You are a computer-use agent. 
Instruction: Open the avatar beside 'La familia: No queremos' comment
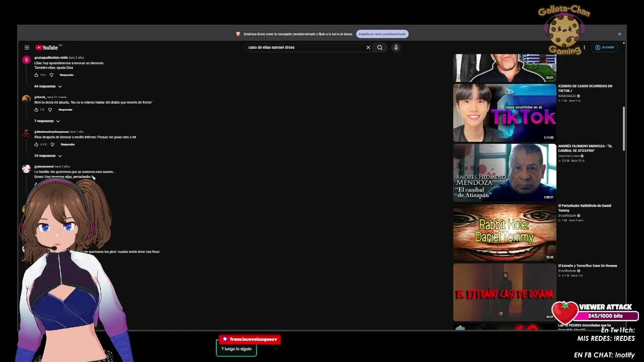tap(26, 168)
